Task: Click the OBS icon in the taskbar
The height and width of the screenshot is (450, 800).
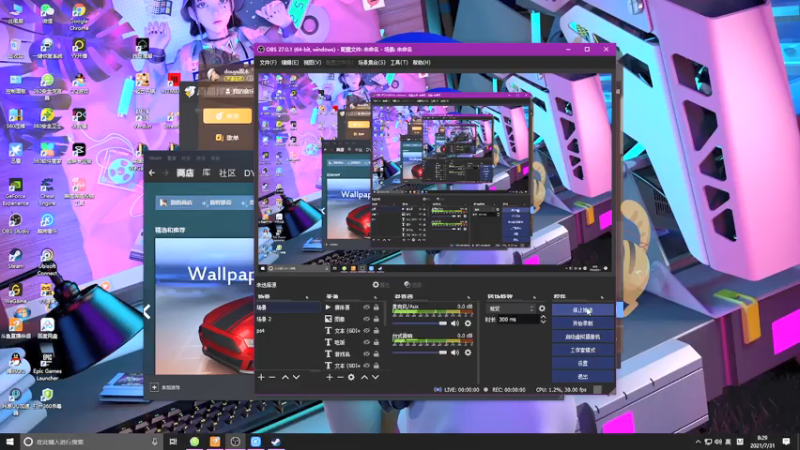Action: [235, 441]
